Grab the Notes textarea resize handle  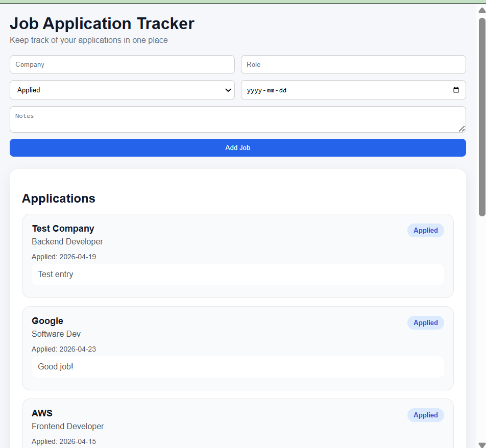pyautogui.click(x=462, y=129)
